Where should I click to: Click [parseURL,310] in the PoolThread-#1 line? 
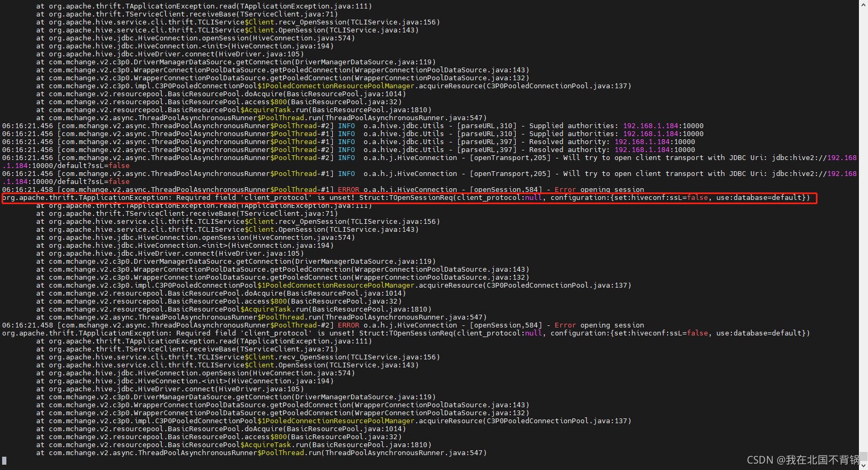pos(487,134)
